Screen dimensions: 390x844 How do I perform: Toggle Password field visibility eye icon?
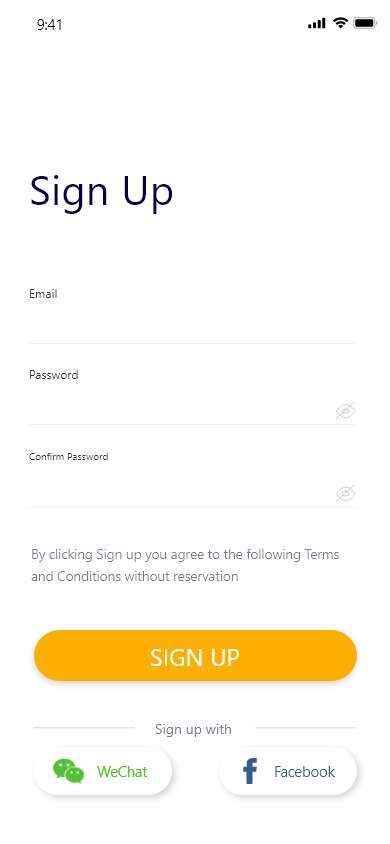(345, 411)
